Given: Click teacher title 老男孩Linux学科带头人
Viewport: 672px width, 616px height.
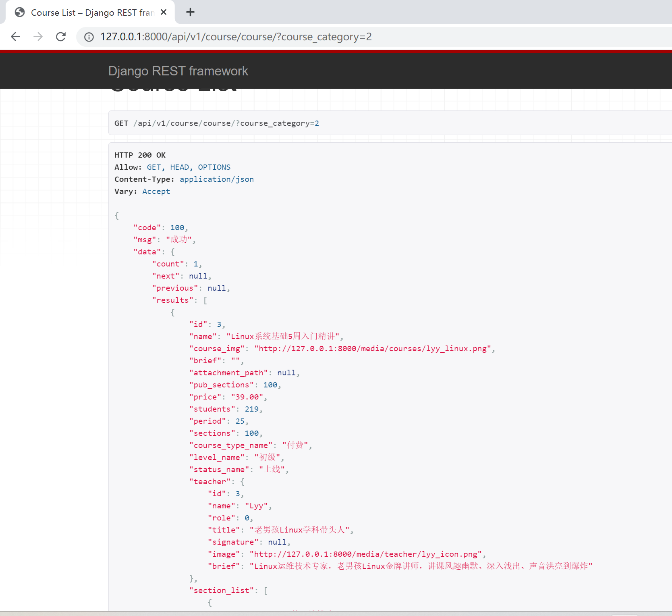Looking at the screenshot, I should pyautogui.click(x=300, y=530).
